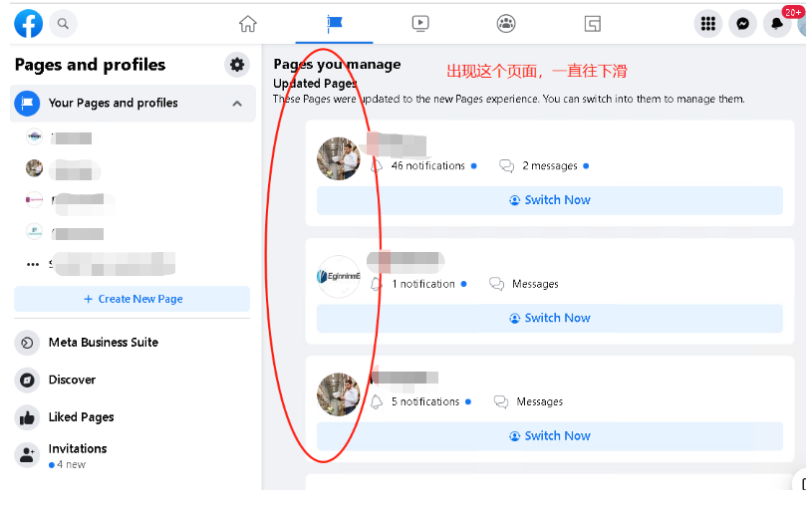
Task: Expand more pages with three-dot item
Action: (x=34, y=264)
